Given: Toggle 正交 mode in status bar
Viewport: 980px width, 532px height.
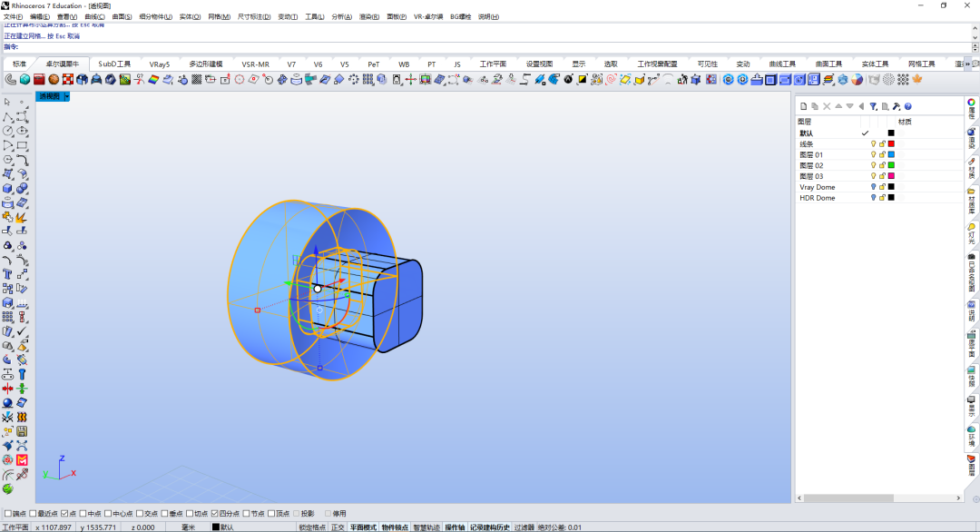Looking at the screenshot, I should 338,527.
